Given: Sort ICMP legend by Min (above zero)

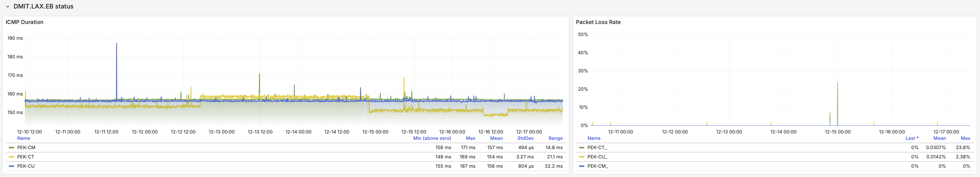Looking at the screenshot, I should click(432, 138).
